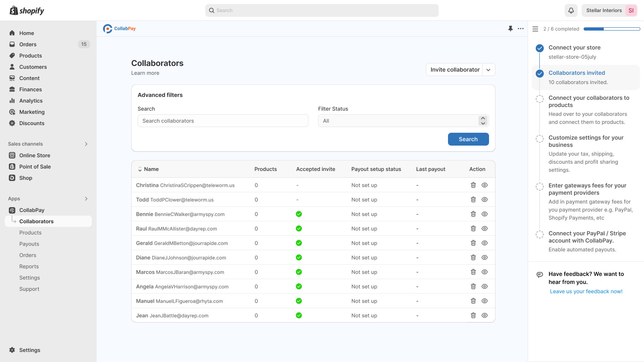Open the Invite collaborator dropdown arrow
The height and width of the screenshot is (362, 644).
[x=488, y=70]
